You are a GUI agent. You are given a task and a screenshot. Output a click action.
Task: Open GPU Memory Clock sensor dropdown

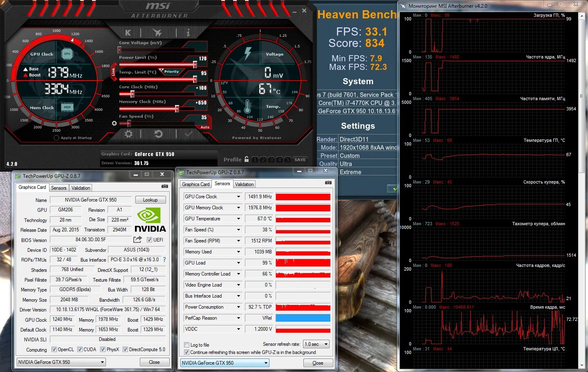(x=239, y=208)
